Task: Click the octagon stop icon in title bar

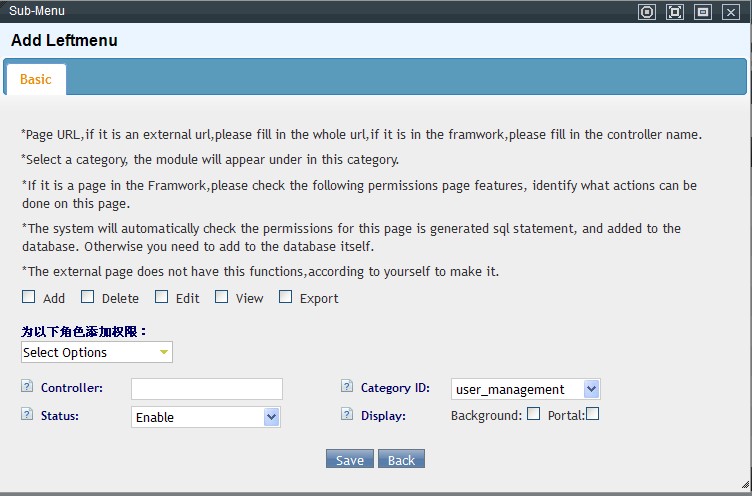Action: 647,12
